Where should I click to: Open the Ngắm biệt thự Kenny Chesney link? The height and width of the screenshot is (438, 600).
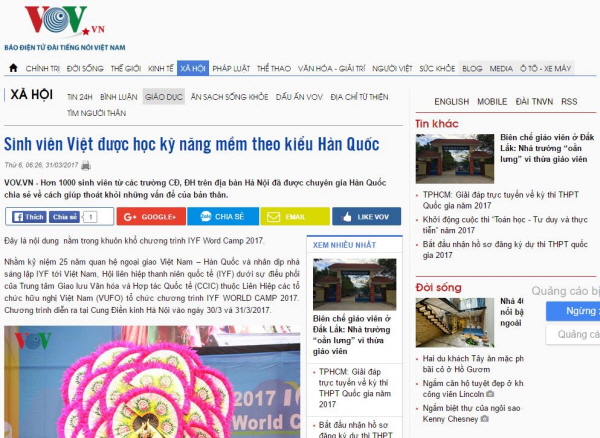471,414
